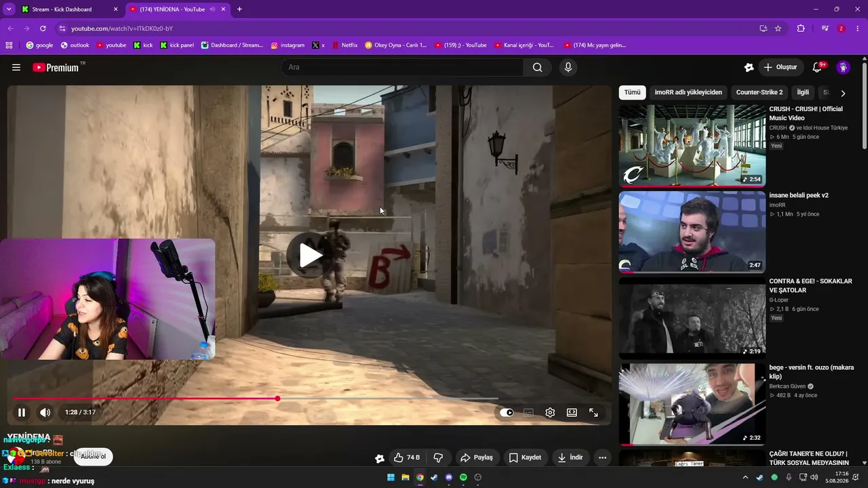Open CONTRA & EGE! SOKAKLAR VE ŞATOLAR title
The image size is (868, 488).
[810, 285]
